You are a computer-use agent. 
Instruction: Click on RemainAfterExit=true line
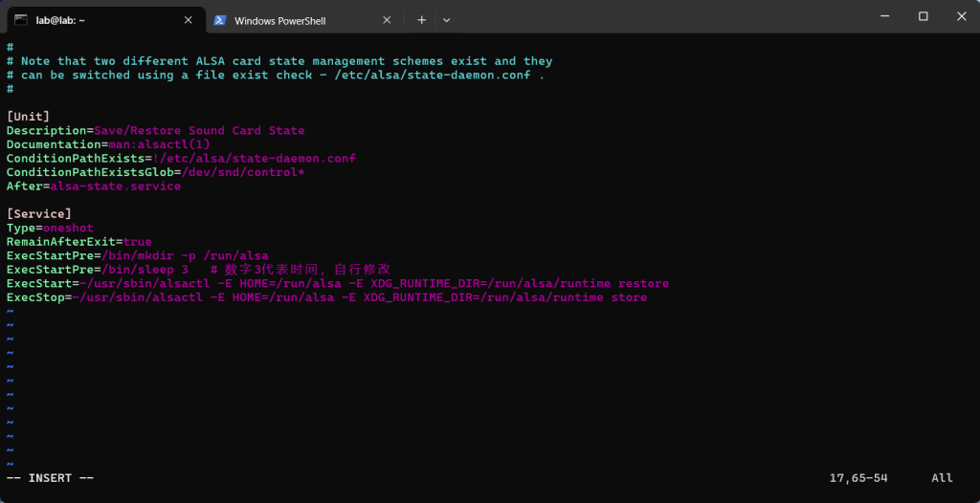78,242
